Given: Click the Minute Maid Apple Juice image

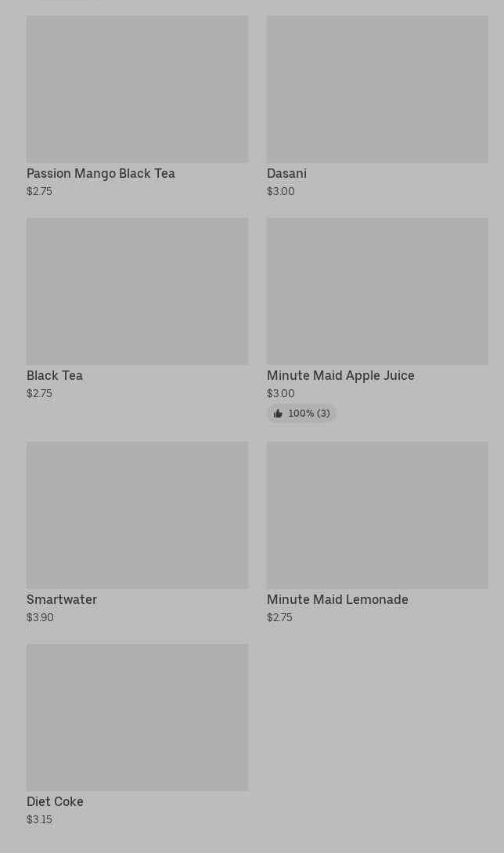Looking at the screenshot, I should (377, 291).
